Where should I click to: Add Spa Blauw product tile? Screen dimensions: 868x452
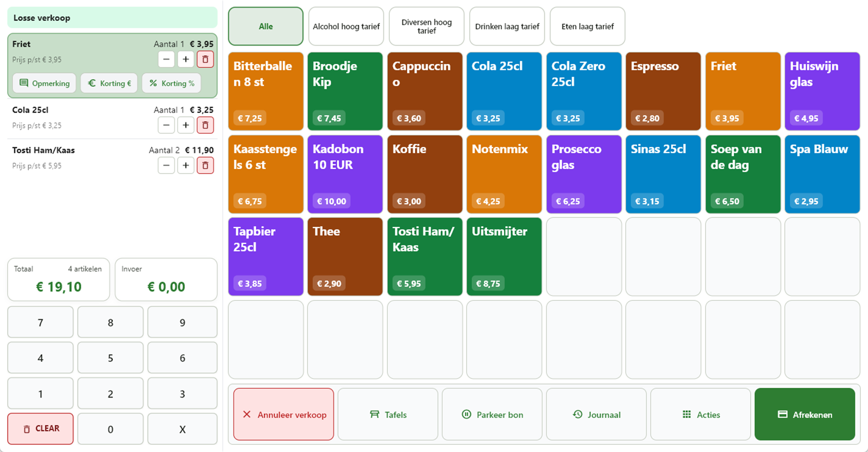822,174
